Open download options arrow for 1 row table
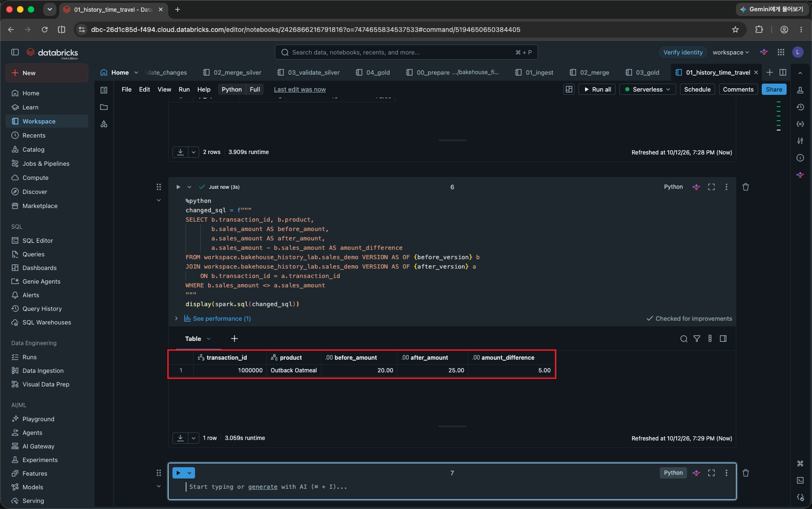Viewport: 812px width, 509px height. 194,438
